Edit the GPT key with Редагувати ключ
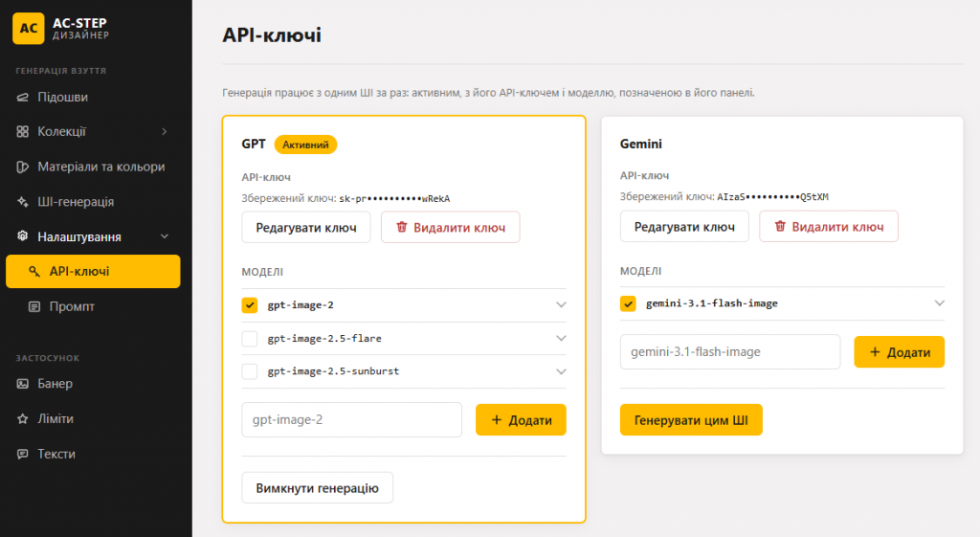980x537 pixels. click(306, 228)
